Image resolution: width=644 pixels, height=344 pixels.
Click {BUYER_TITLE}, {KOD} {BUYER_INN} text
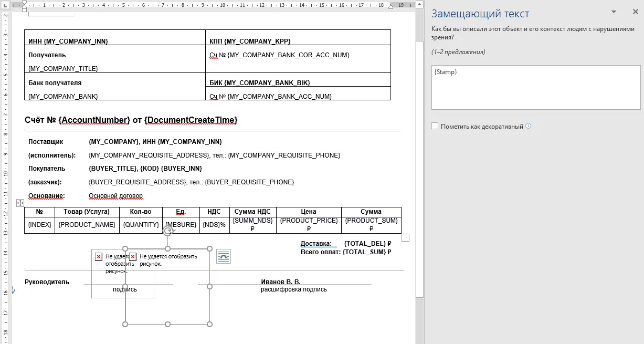(145, 169)
